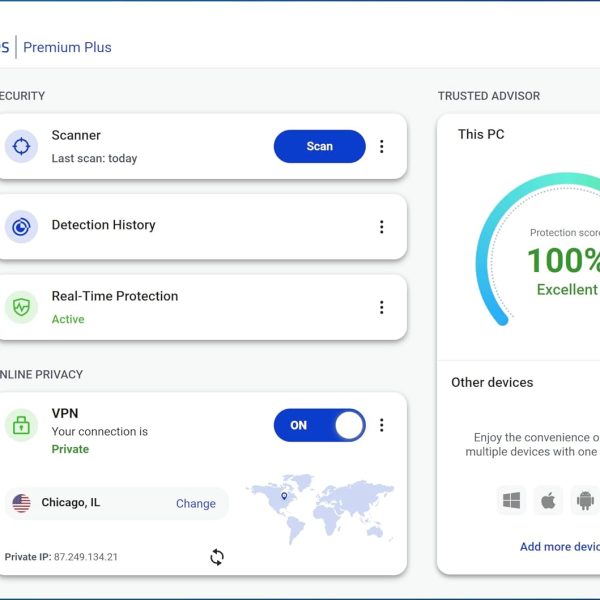The image size is (600, 600).
Task: Click the Detection History icon
Action: click(x=21, y=227)
